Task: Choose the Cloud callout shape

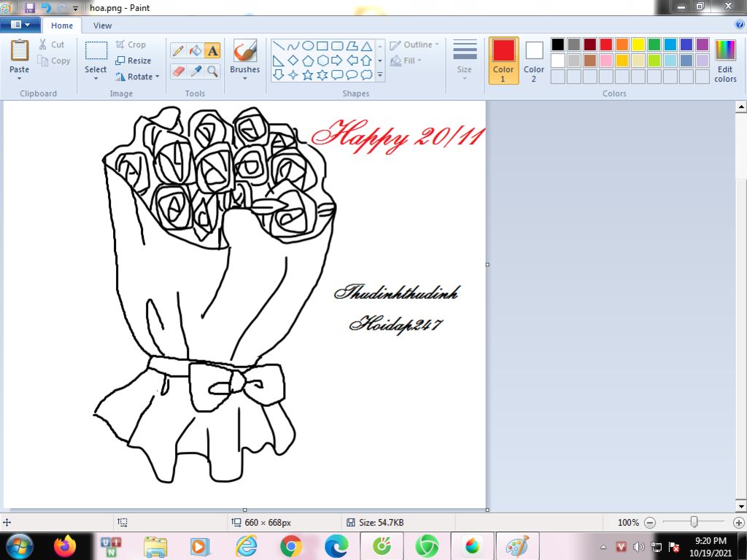Action: [366, 75]
